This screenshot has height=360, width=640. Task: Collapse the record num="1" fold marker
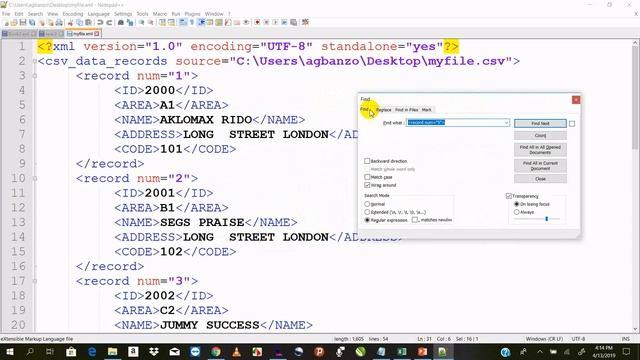click(x=35, y=76)
